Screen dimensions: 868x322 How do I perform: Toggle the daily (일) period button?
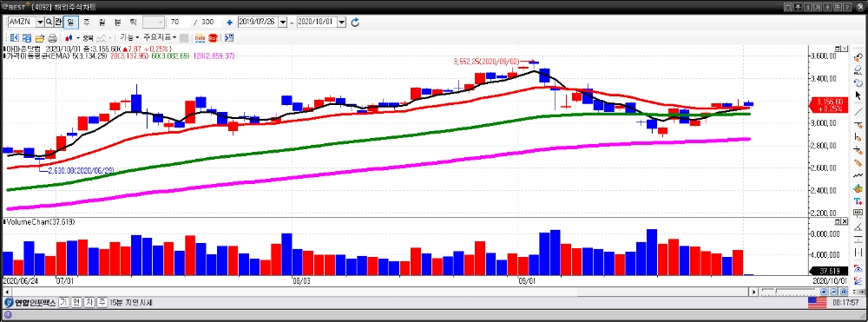point(71,22)
